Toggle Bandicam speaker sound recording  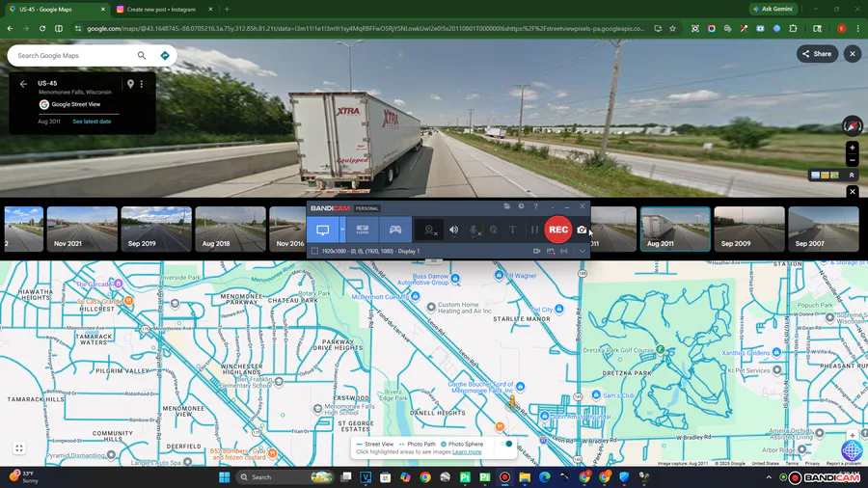453,230
